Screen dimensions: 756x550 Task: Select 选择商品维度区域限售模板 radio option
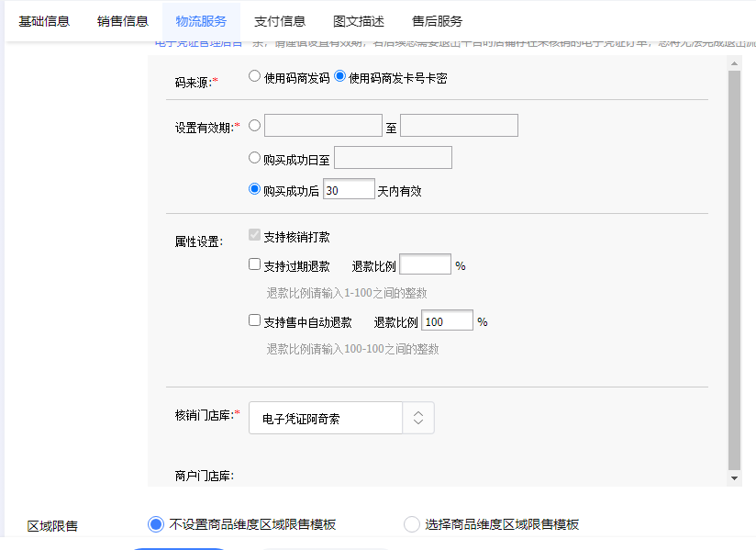tap(412, 524)
